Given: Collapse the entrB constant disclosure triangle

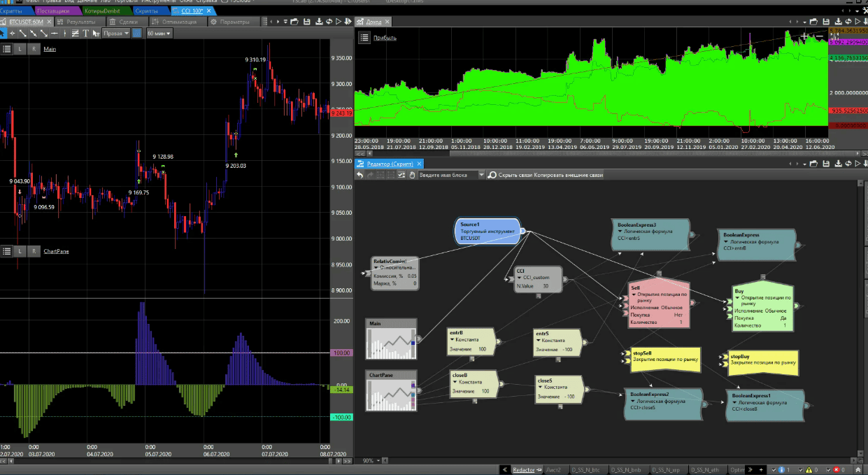Looking at the screenshot, I should pyautogui.click(x=452, y=341).
